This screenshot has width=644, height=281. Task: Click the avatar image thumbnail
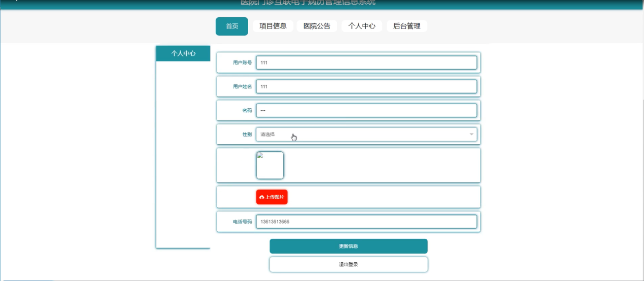[270, 165]
